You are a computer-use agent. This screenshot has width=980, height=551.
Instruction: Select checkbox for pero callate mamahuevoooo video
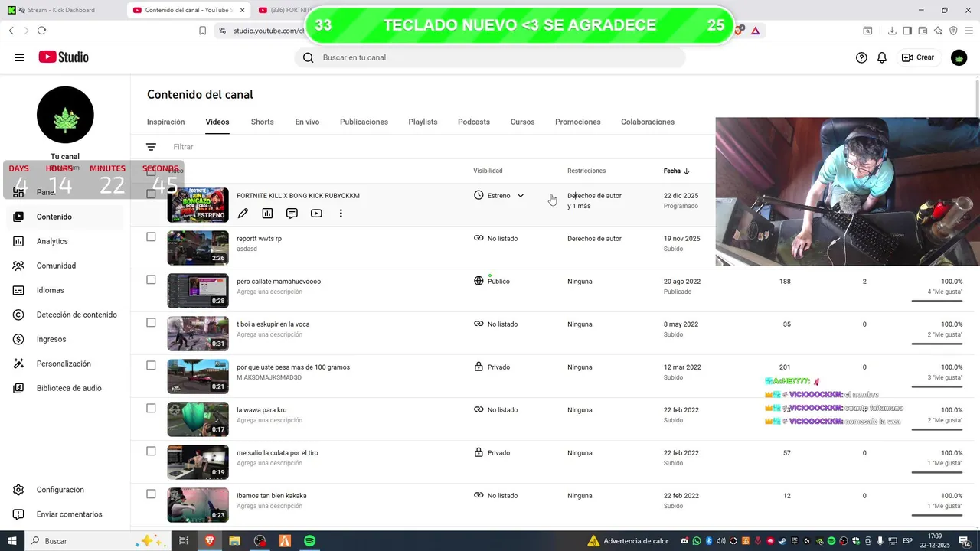(x=151, y=279)
